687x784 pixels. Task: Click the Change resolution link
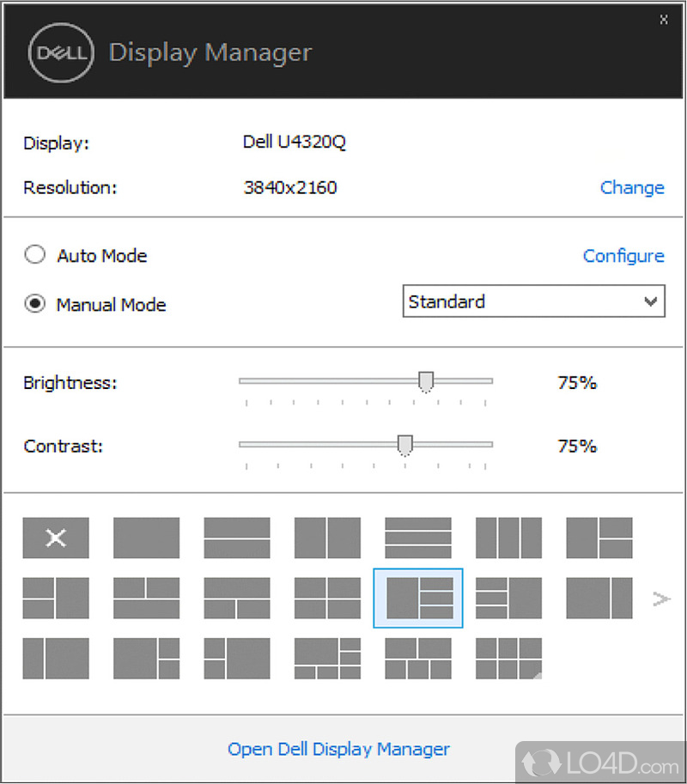pos(631,187)
